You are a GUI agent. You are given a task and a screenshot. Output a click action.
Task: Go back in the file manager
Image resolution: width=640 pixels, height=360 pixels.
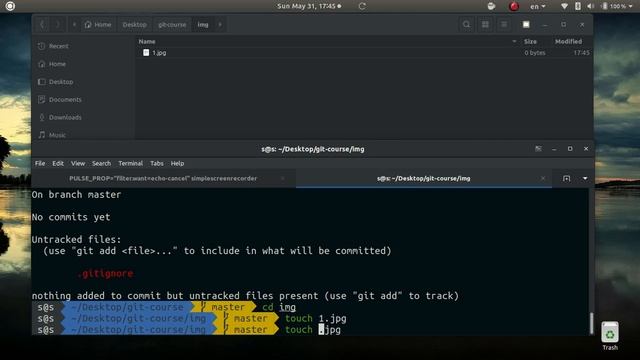(x=42, y=24)
